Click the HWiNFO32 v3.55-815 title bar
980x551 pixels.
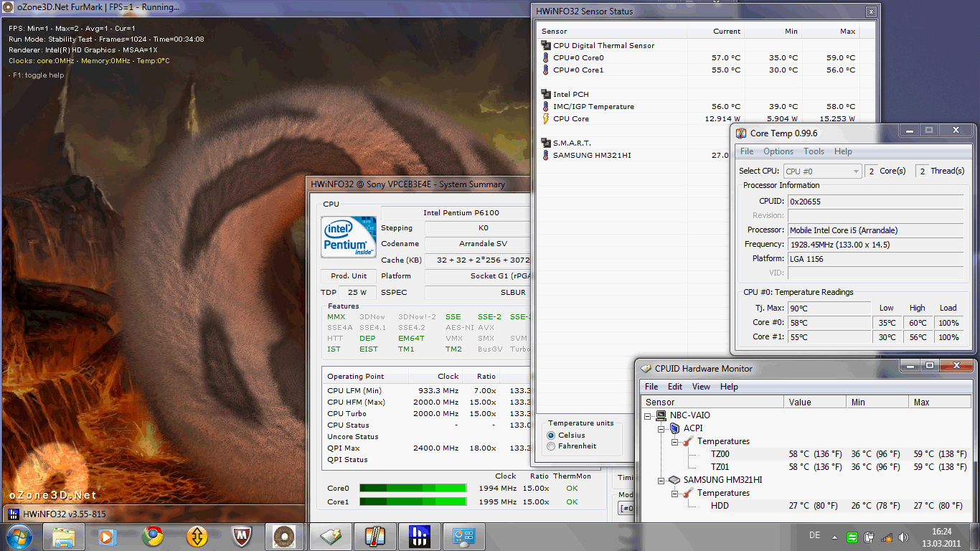[x=154, y=514]
